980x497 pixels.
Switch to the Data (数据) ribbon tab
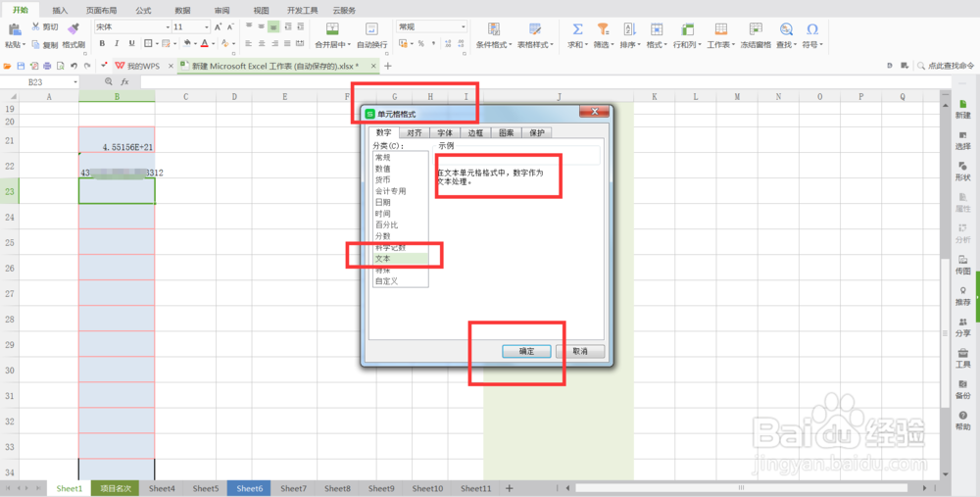click(x=182, y=11)
